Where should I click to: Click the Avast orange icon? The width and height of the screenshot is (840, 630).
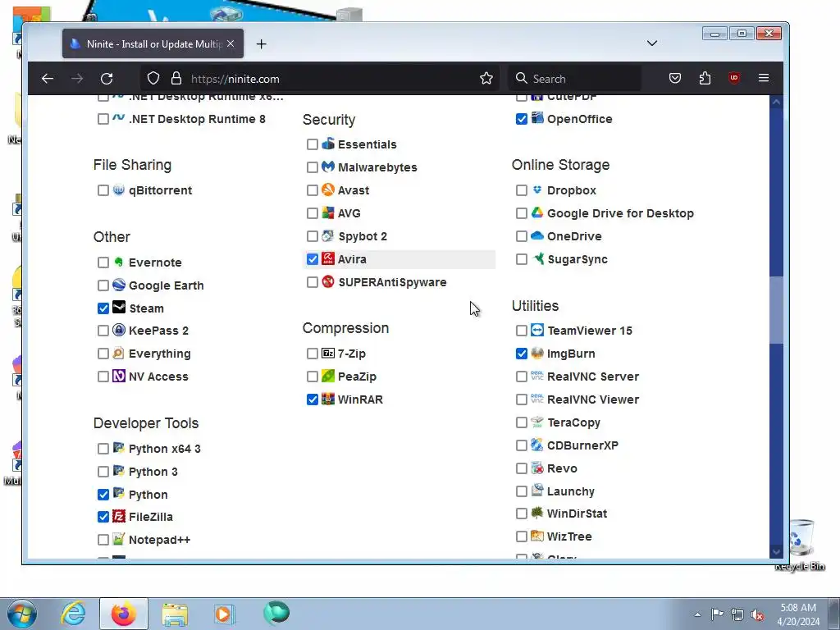(328, 189)
